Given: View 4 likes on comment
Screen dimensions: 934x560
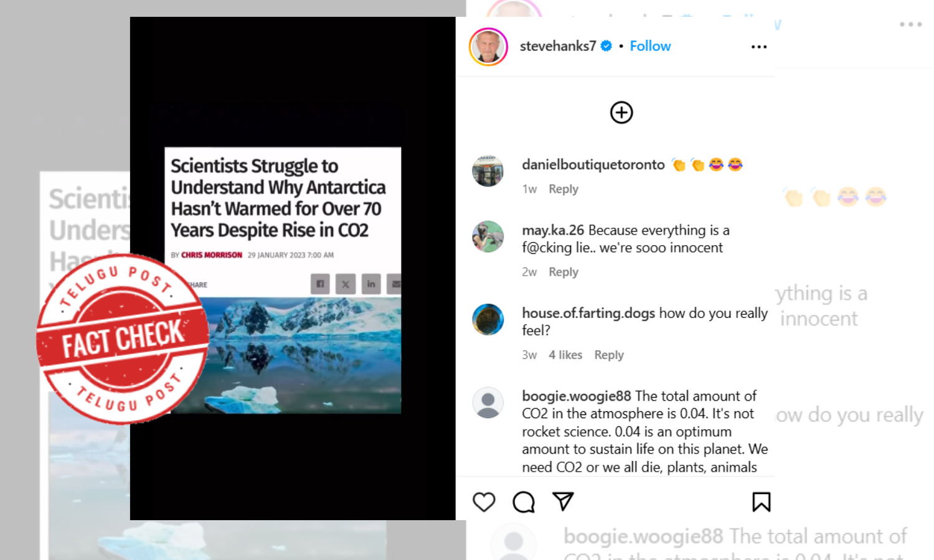Looking at the screenshot, I should pyautogui.click(x=565, y=355).
